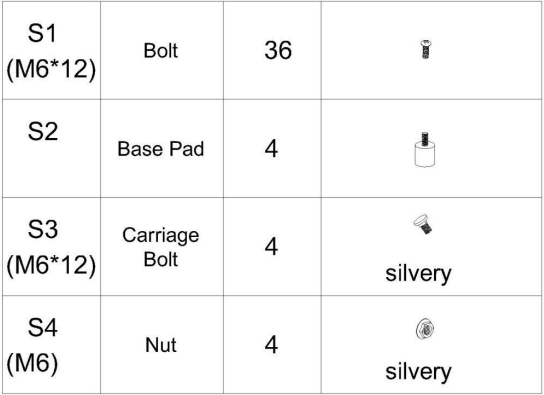The height and width of the screenshot is (395, 544).
Task: Click the Nut name cell
Action: [161, 345]
